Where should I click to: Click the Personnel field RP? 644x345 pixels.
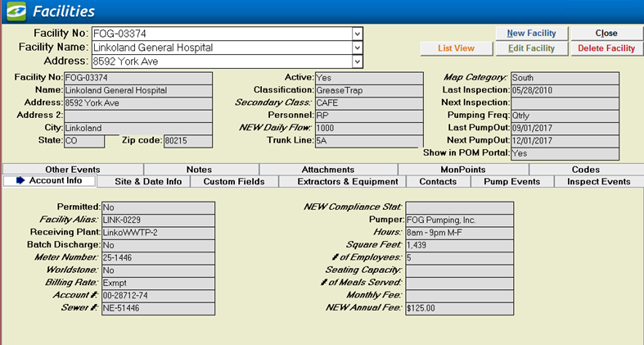click(x=369, y=116)
